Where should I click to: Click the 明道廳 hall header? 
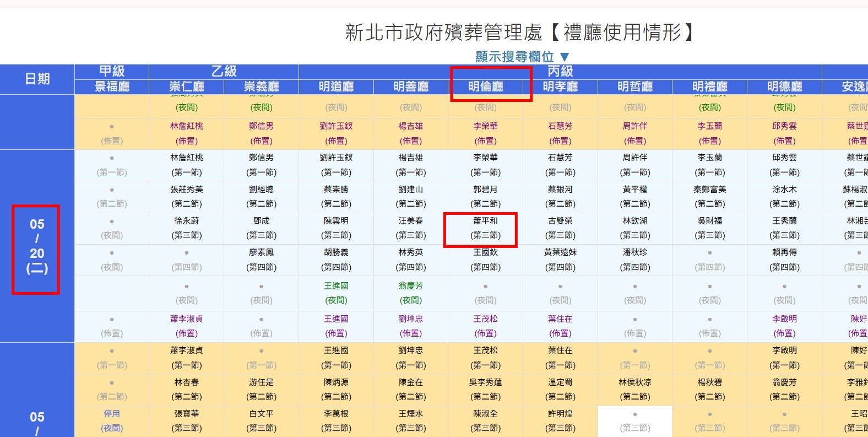point(336,87)
